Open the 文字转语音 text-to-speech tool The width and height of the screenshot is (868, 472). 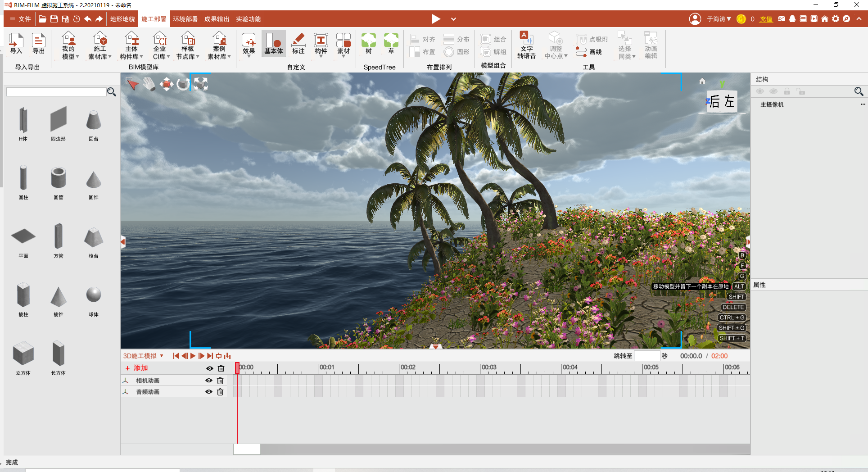point(526,45)
